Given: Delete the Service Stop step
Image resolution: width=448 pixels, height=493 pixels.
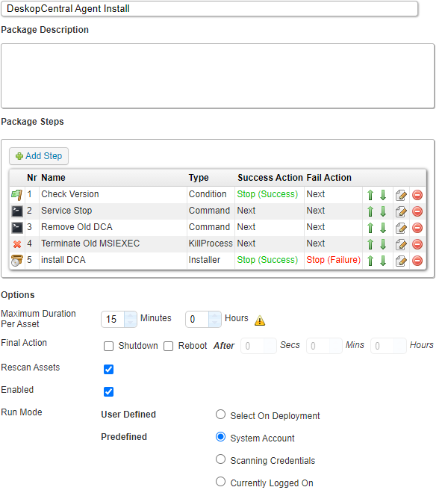Looking at the screenshot, I should (417, 211).
